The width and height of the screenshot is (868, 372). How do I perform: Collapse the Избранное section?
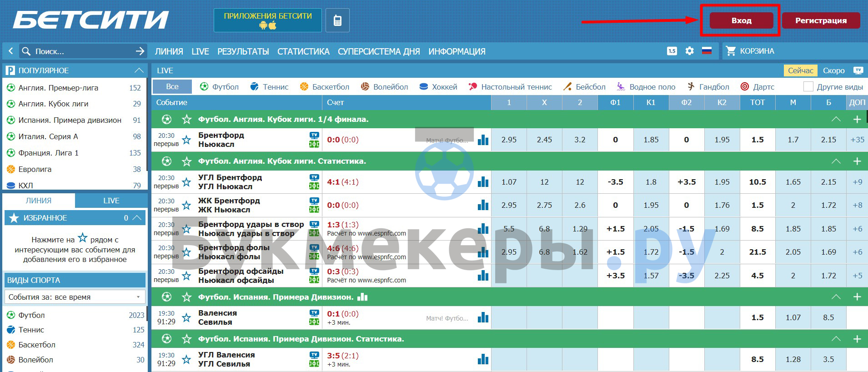click(137, 218)
